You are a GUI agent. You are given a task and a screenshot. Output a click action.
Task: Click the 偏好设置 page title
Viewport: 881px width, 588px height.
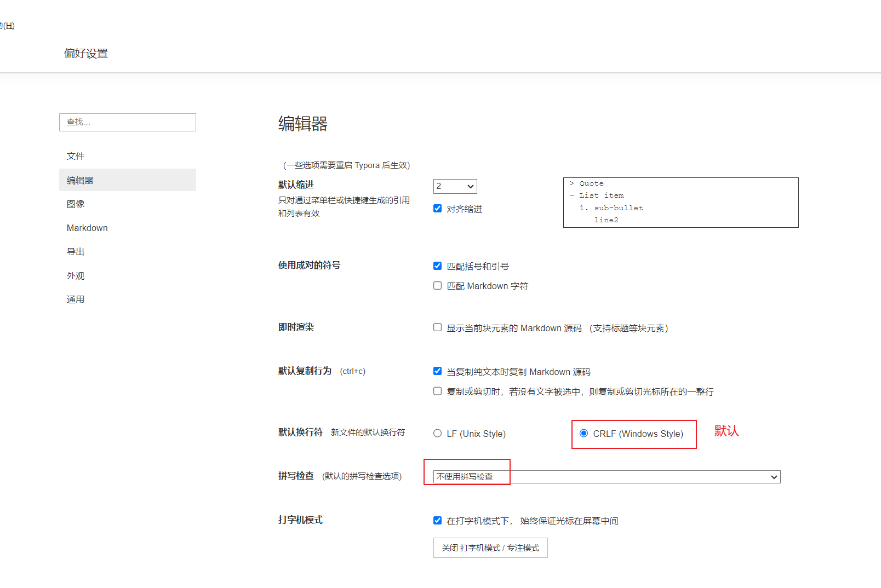coord(86,54)
